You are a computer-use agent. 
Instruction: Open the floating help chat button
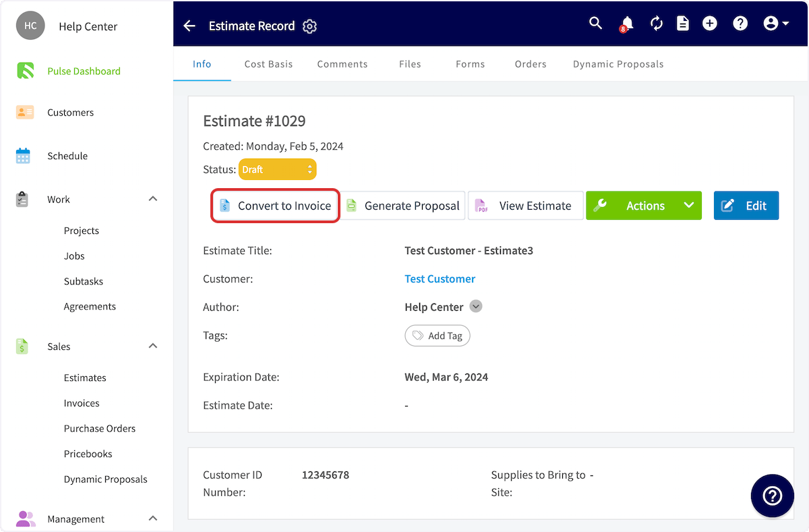(x=773, y=496)
